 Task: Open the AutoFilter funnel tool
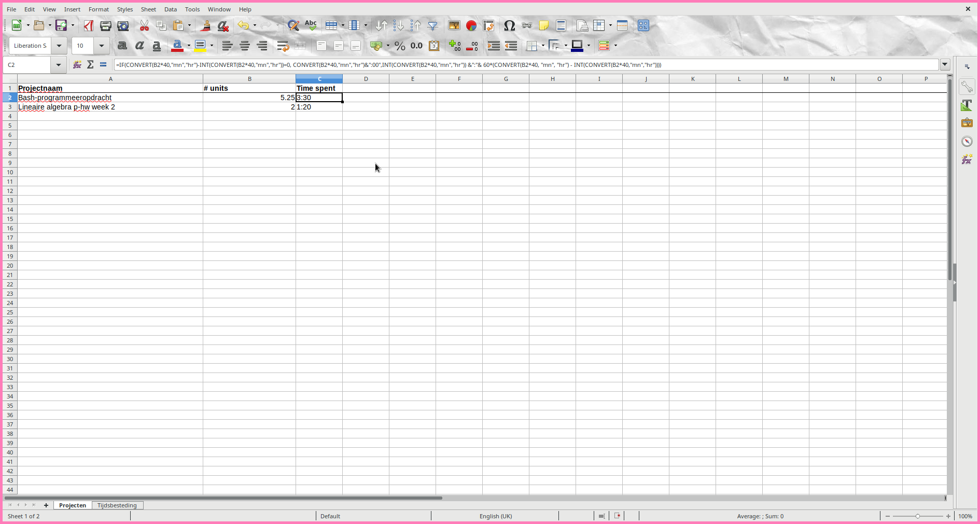432,25
